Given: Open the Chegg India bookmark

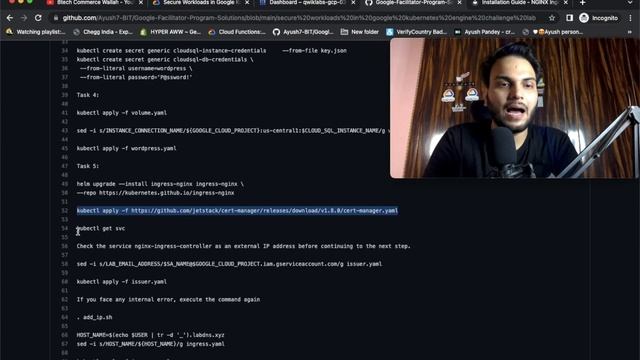Looking at the screenshot, I should 103,32.
